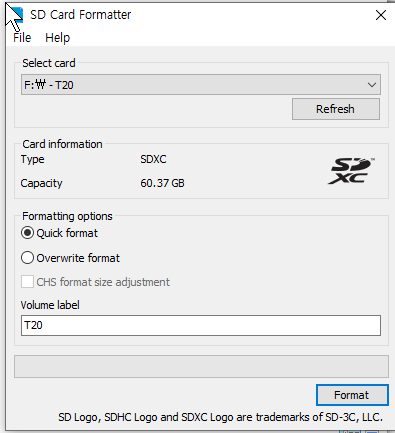Open the Help menu

(x=57, y=38)
